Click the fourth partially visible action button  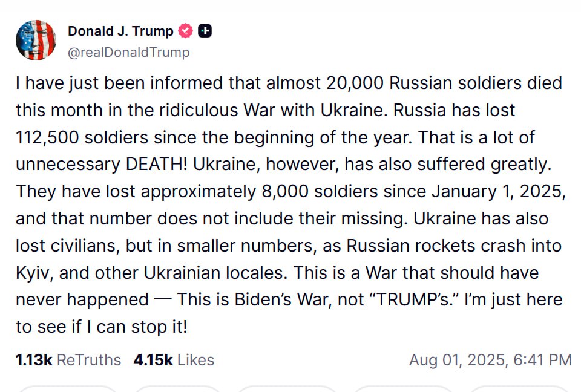point(403,388)
